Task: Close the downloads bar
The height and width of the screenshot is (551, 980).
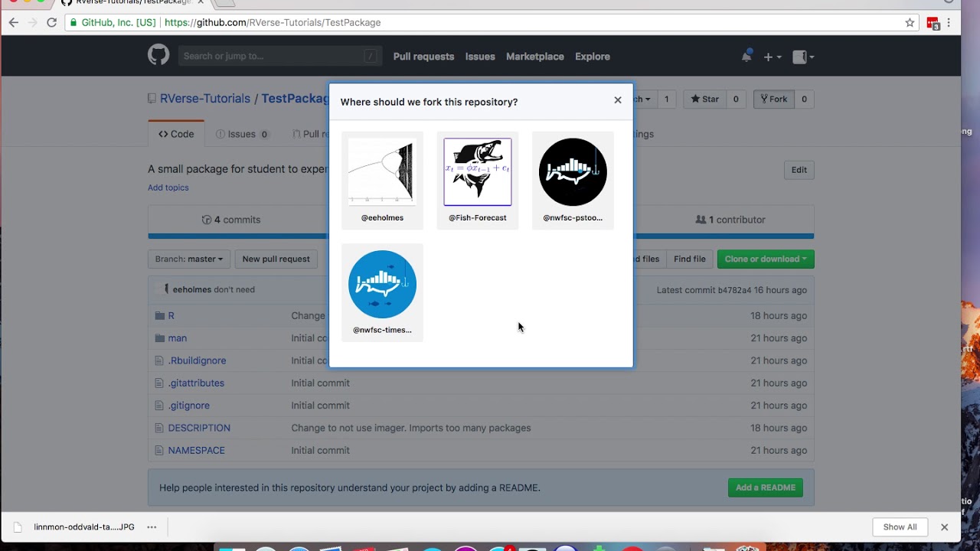Action: point(944,527)
